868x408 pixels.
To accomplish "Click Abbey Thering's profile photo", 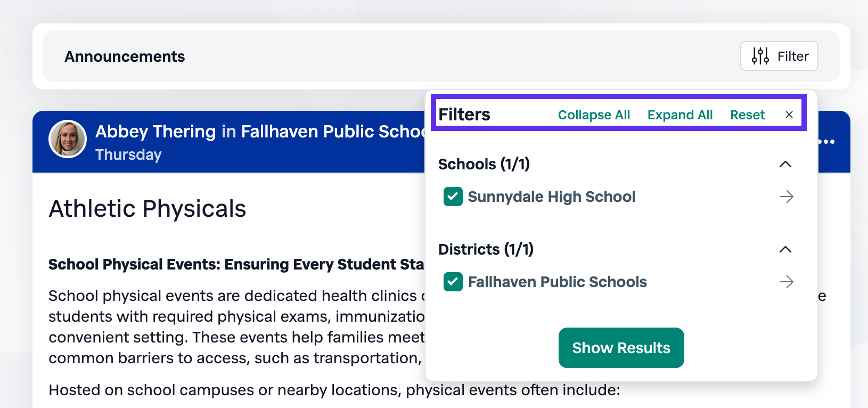I will pyautogui.click(x=68, y=139).
